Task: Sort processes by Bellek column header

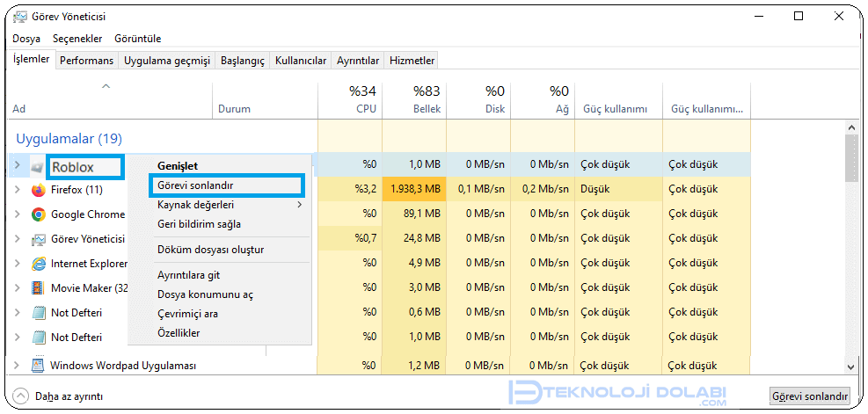Action: click(414, 100)
